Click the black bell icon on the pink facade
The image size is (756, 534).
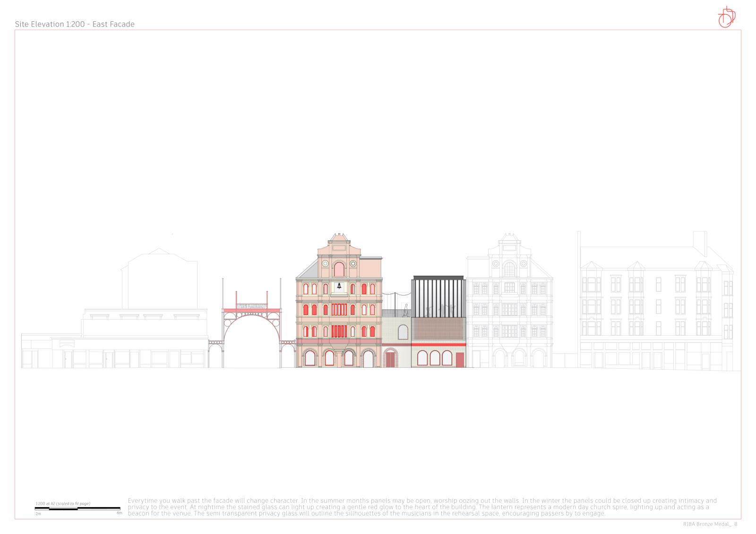[339, 286]
